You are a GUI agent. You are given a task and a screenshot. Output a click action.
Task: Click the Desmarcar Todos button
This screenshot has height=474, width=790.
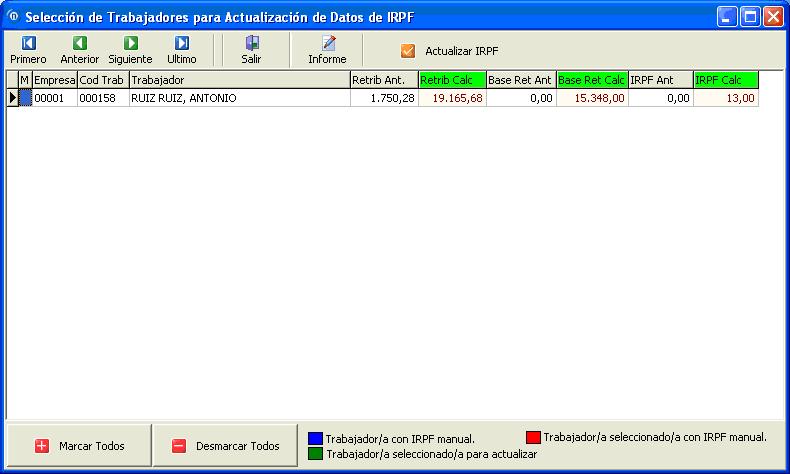pos(225,446)
